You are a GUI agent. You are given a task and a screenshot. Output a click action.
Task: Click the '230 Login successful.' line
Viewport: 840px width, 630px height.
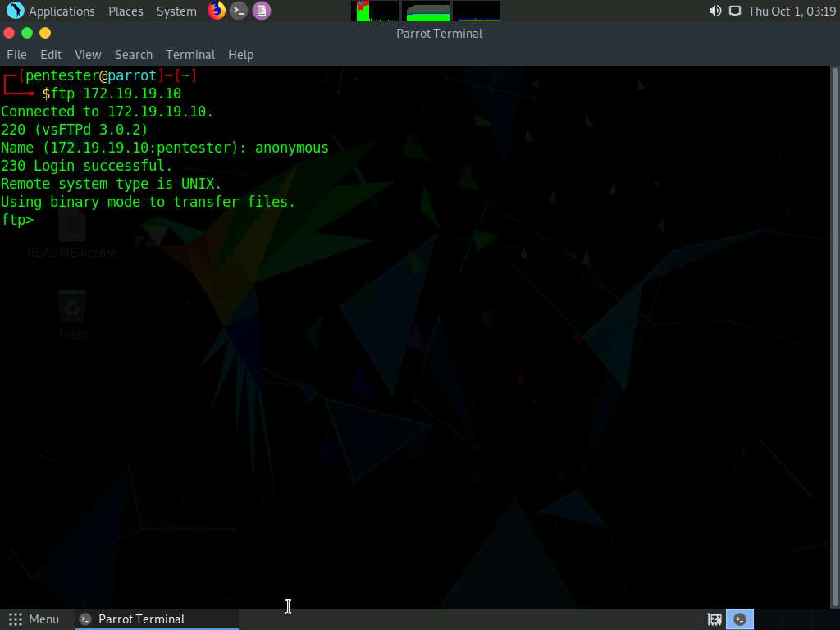pos(86,166)
